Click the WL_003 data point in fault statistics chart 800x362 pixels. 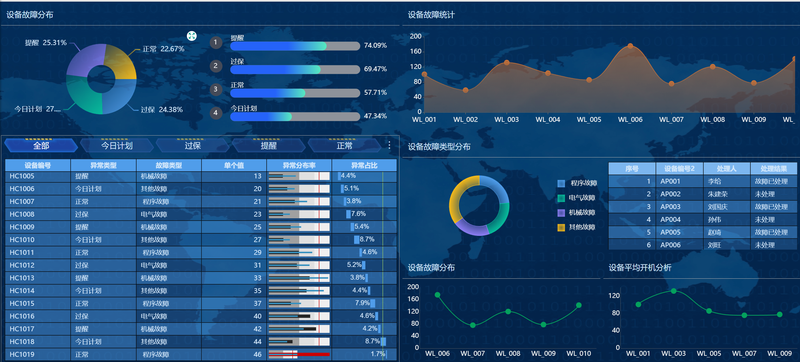click(x=507, y=63)
